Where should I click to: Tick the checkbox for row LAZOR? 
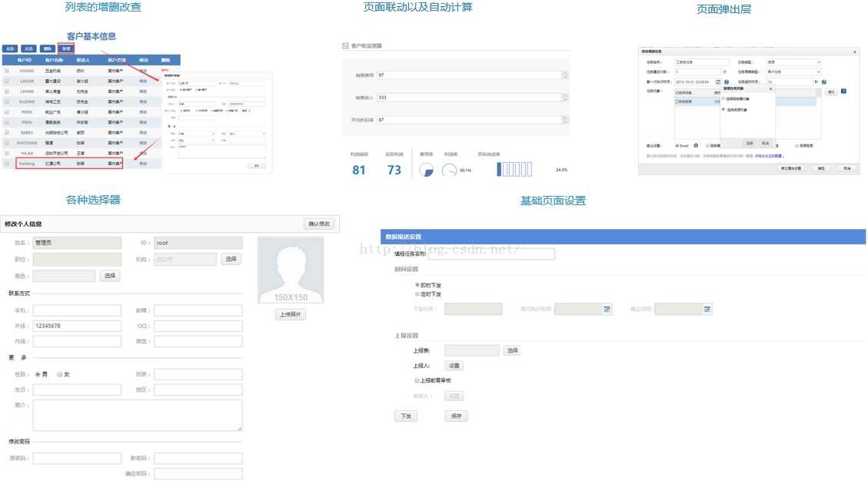7,81
